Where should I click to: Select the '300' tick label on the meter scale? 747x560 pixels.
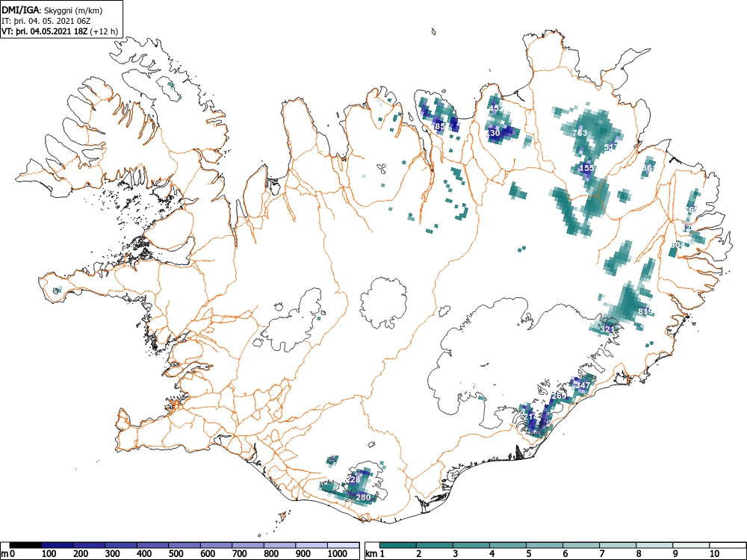click(x=113, y=554)
